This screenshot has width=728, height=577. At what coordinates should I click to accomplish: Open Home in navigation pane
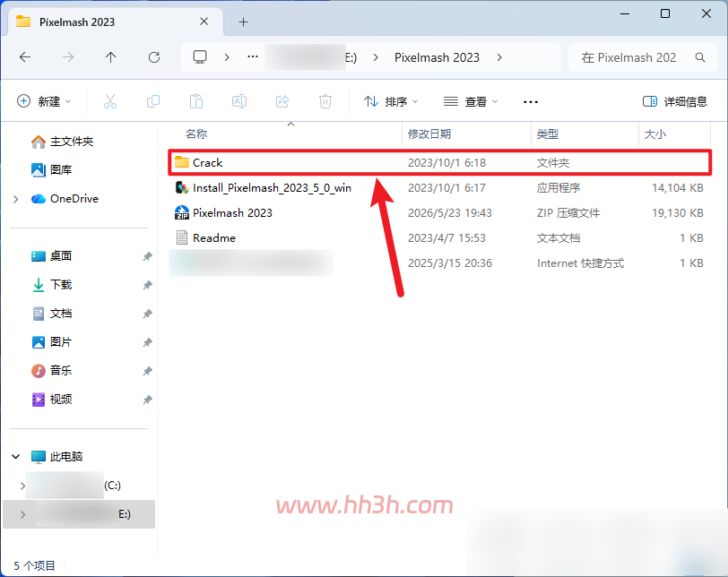[x=63, y=142]
